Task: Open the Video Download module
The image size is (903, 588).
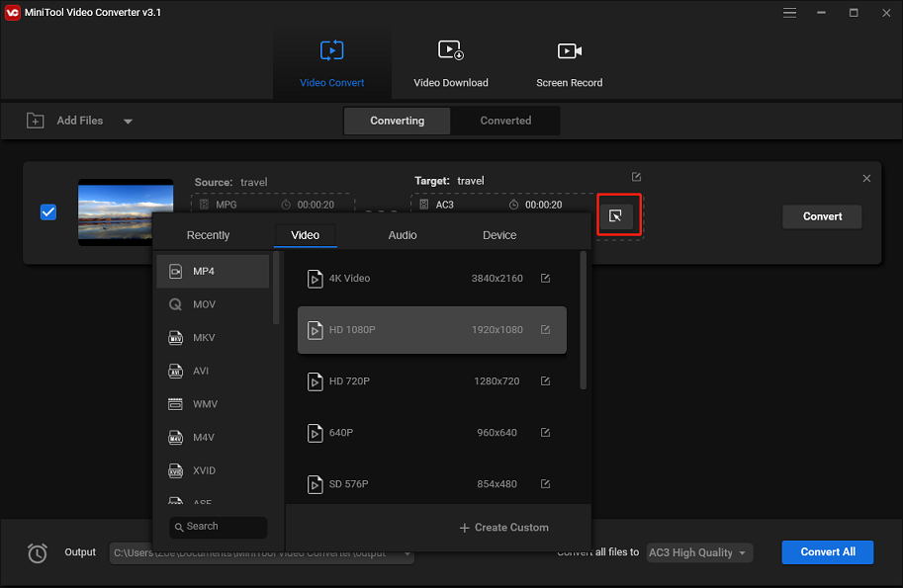Action: 450,63
